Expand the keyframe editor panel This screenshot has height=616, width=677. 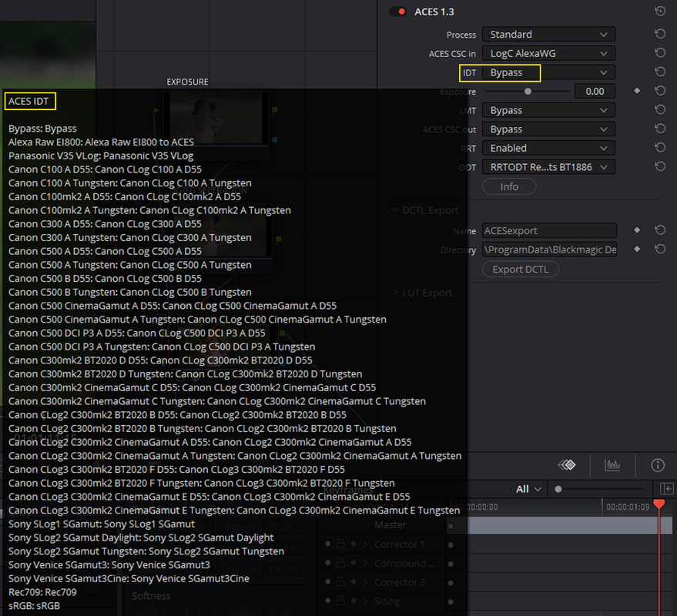(x=667, y=489)
